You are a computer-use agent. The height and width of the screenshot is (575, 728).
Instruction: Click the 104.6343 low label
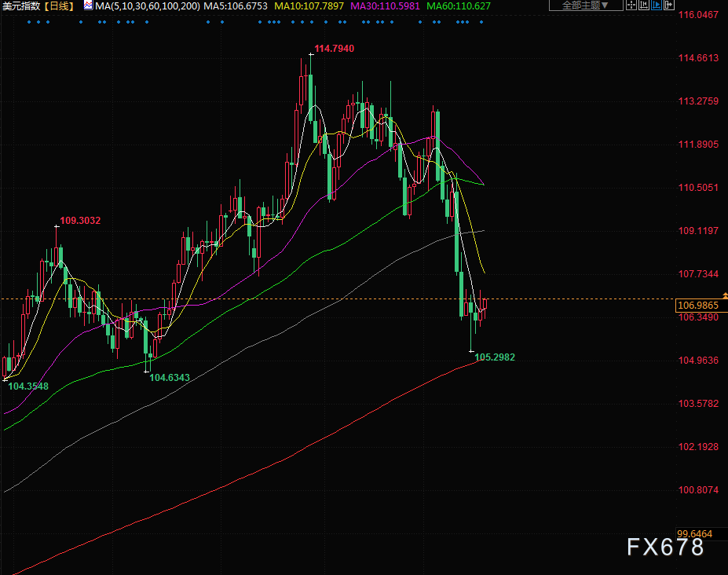tap(170, 378)
